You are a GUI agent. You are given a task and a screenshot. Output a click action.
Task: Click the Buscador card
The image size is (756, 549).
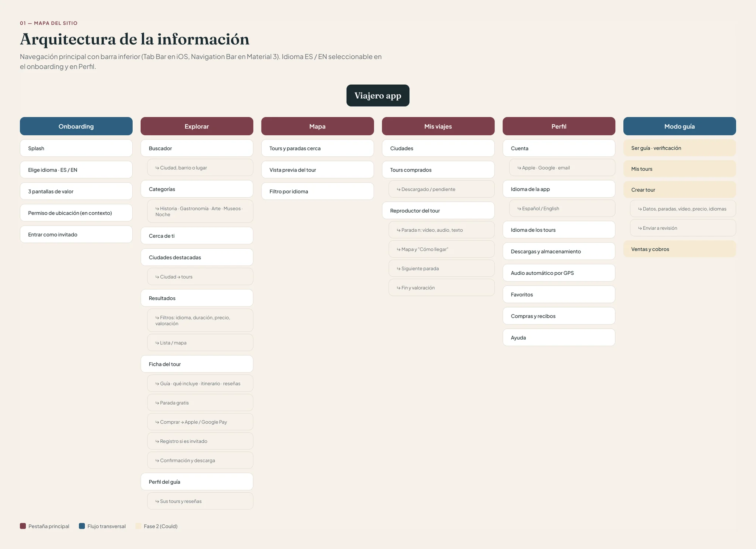pyautogui.click(x=197, y=148)
